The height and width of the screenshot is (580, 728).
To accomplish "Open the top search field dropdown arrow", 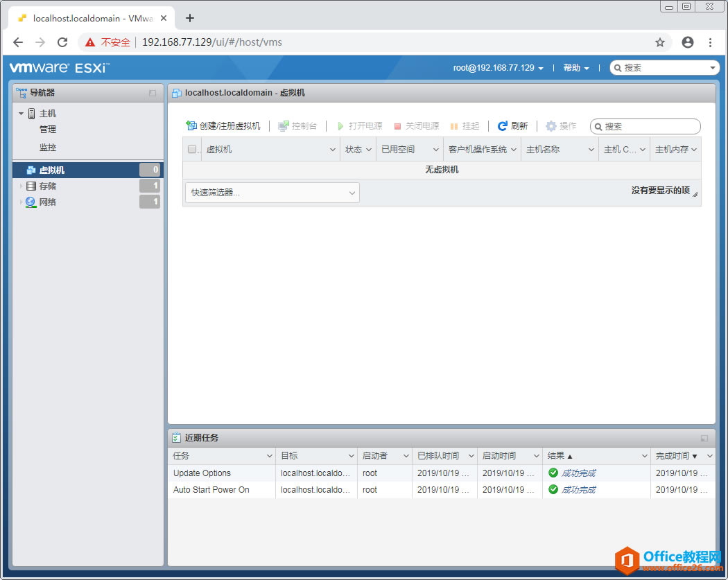I will tap(713, 68).
